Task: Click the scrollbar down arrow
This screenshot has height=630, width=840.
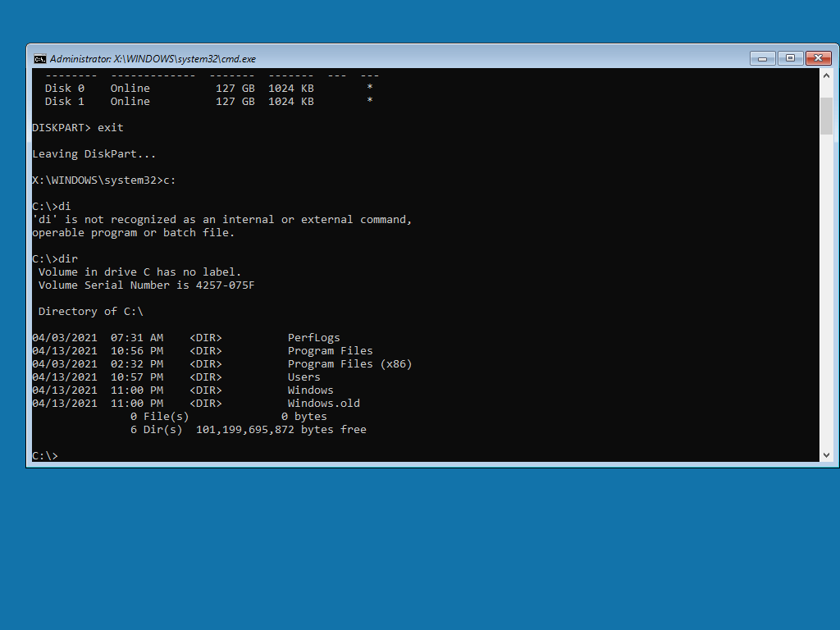Action: [x=826, y=454]
